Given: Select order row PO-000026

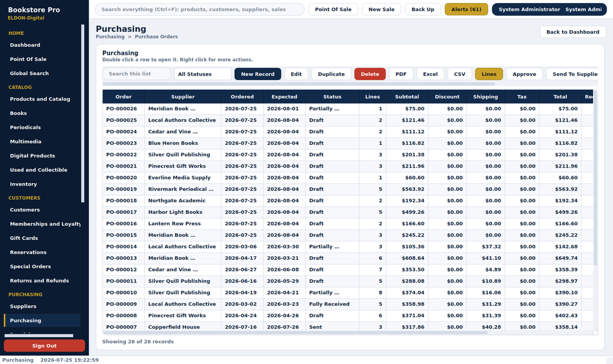Looking at the screenshot, I should [x=348, y=109].
